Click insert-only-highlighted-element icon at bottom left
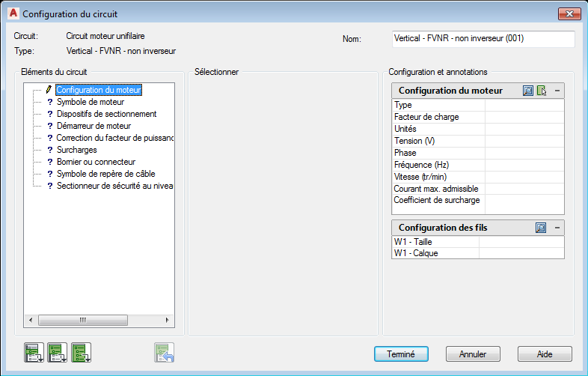 34,352
